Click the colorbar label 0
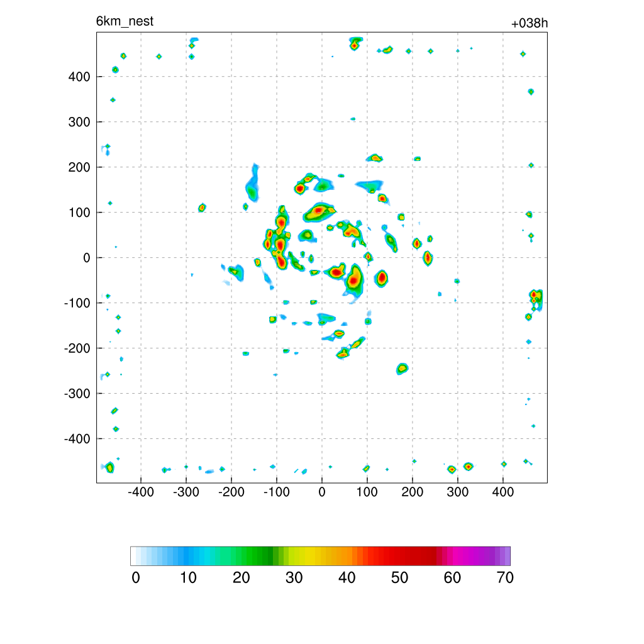The image size is (644, 644). tap(136, 577)
